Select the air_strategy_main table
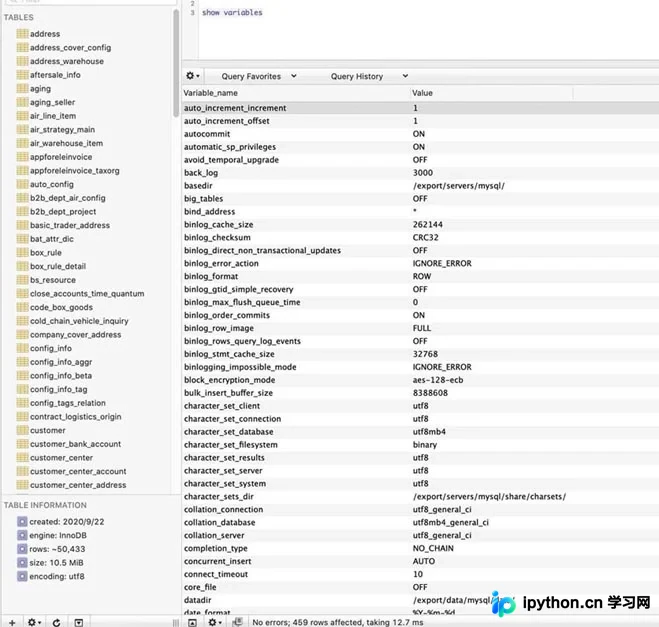Screen dimensions: 659x627 coord(62,129)
